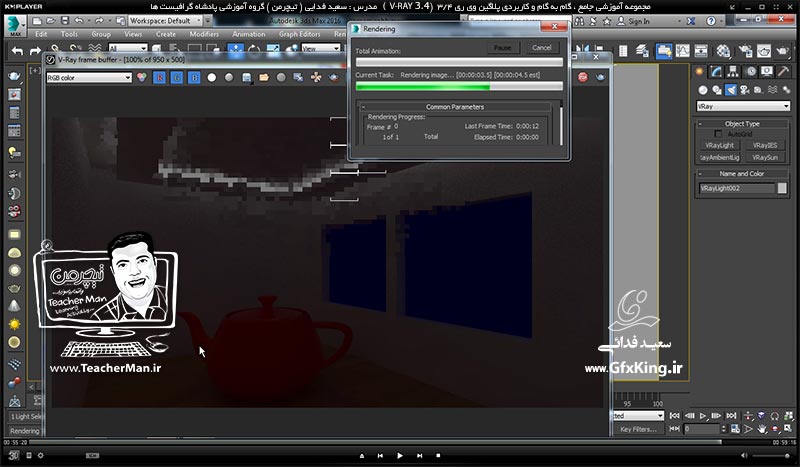Click the VRaySun object type button

tap(765, 158)
